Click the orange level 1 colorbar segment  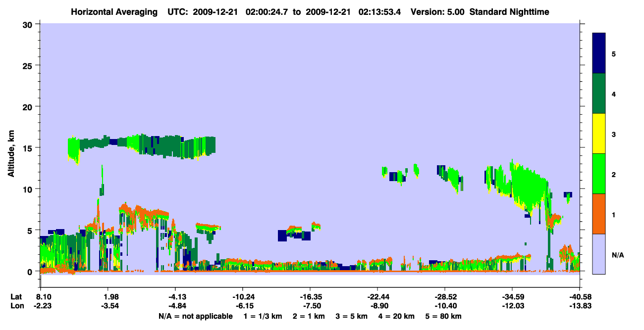tap(599, 214)
